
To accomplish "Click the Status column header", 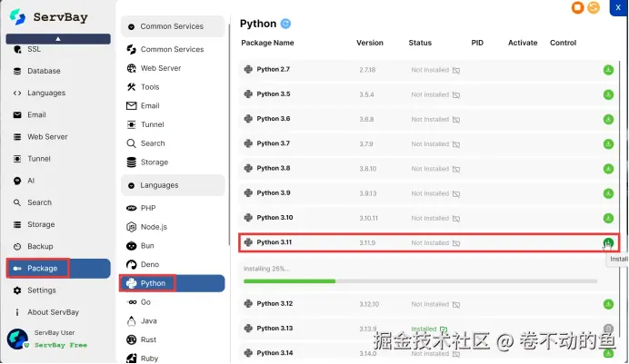I will coord(420,43).
